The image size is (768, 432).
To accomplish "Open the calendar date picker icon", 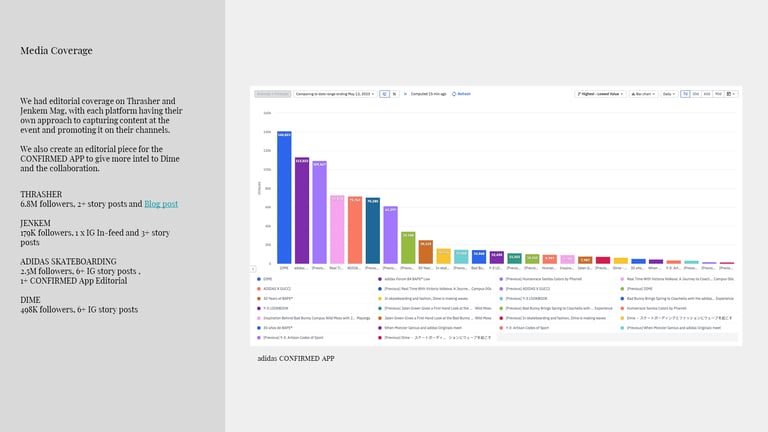I will point(731,94).
